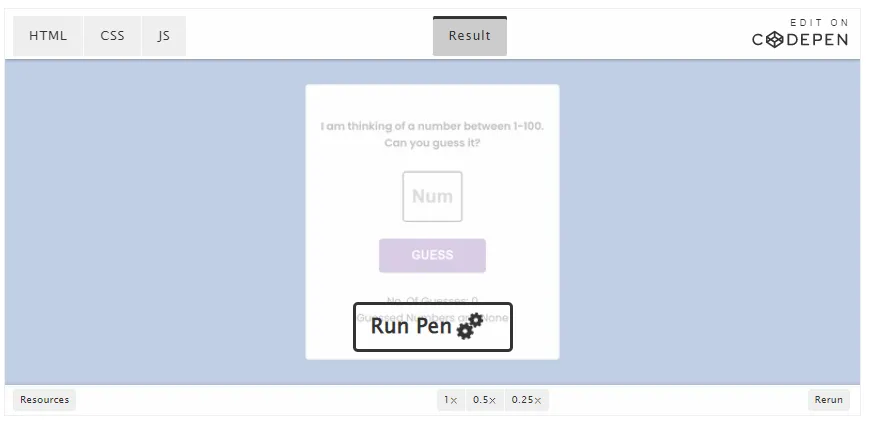Set preview zoom to 1×

coord(451,400)
